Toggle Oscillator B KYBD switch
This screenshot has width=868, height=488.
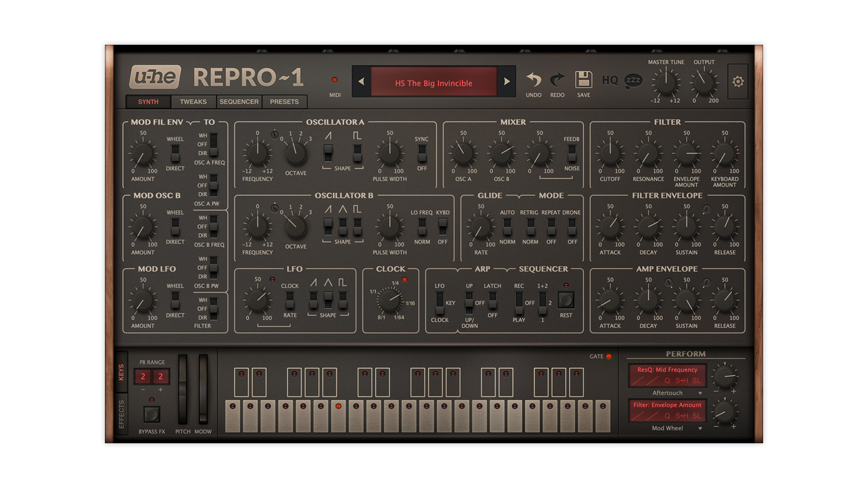[443, 226]
